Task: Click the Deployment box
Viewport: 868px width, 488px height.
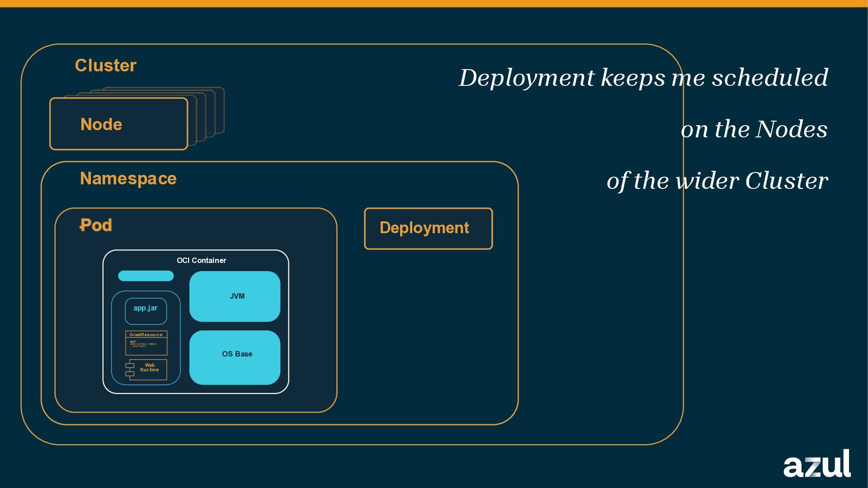Action: tap(428, 229)
